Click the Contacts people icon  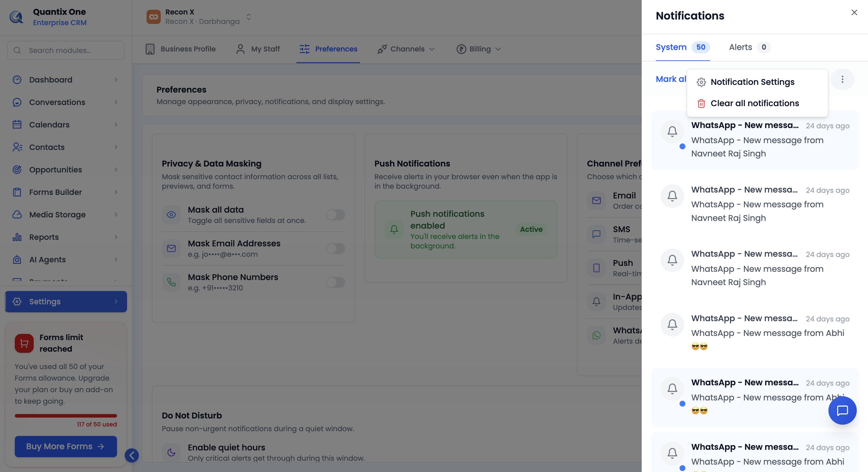point(17,147)
